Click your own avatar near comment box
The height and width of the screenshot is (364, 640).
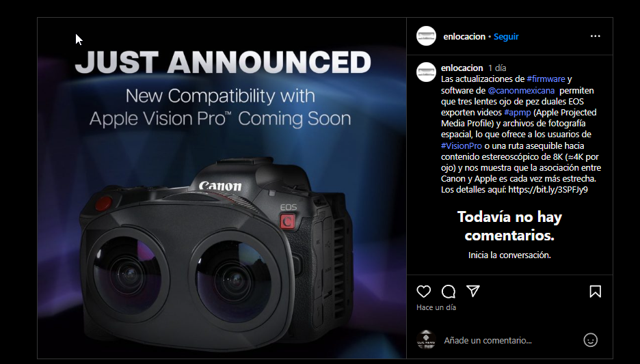426,340
